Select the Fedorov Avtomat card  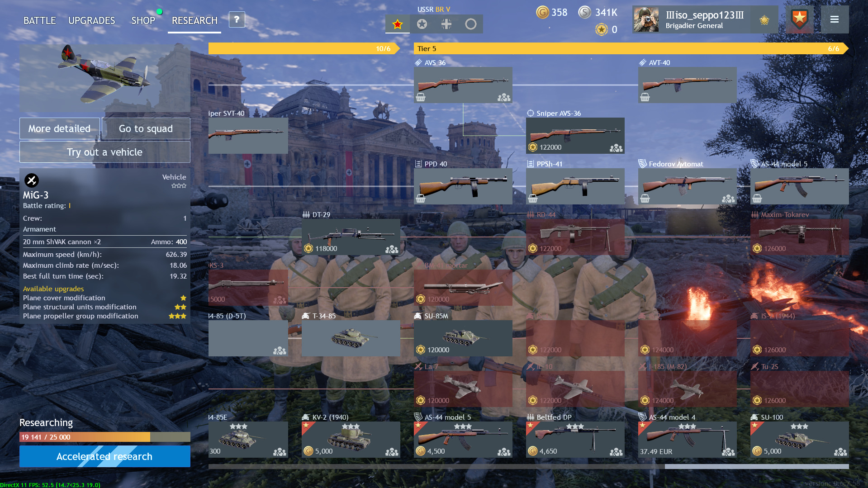(x=687, y=186)
